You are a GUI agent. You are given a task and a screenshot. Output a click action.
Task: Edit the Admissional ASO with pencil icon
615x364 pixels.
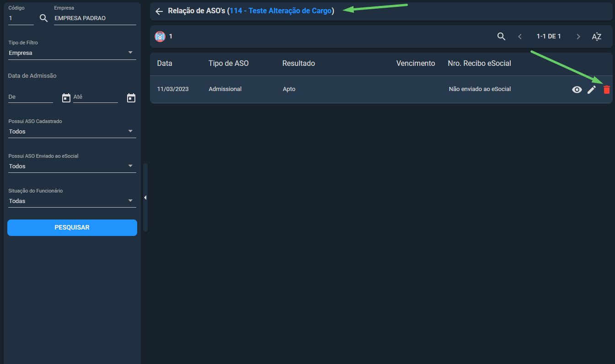[x=592, y=90]
